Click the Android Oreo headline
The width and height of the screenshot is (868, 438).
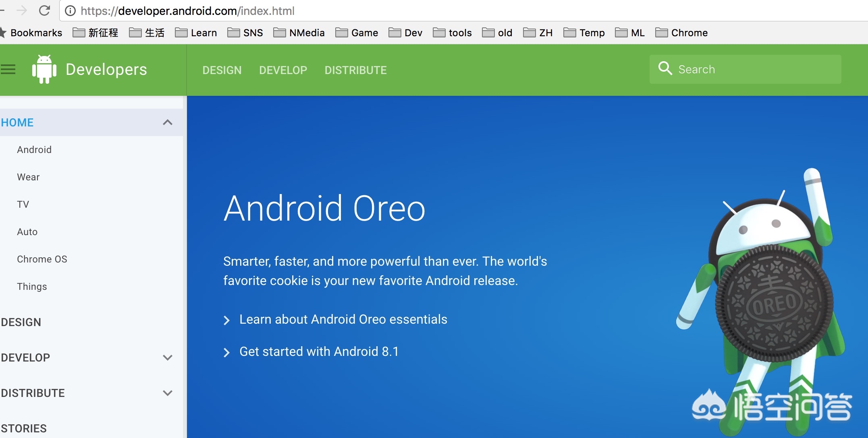(324, 208)
